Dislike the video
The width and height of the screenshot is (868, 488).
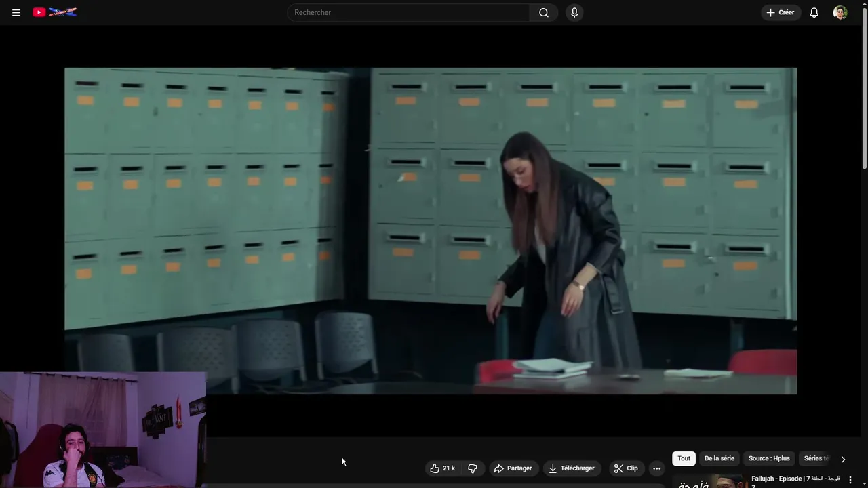pyautogui.click(x=473, y=468)
